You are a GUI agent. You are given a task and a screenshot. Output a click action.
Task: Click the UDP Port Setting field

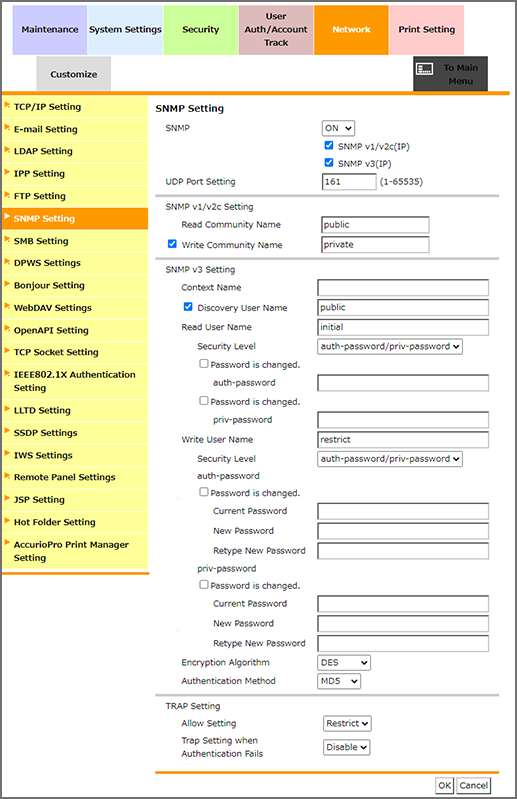click(x=349, y=182)
